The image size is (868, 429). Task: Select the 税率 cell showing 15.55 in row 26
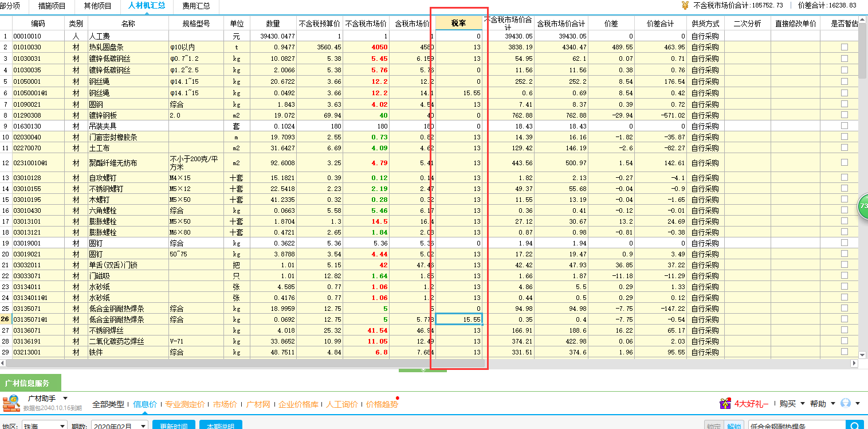[x=459, y=319]
